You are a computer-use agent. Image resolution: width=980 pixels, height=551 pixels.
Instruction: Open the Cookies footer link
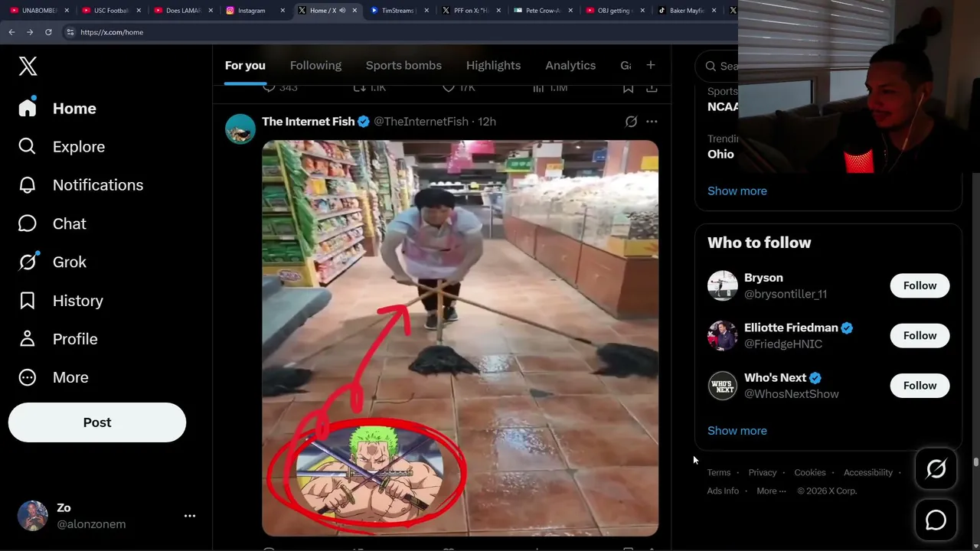pos(810,473)
